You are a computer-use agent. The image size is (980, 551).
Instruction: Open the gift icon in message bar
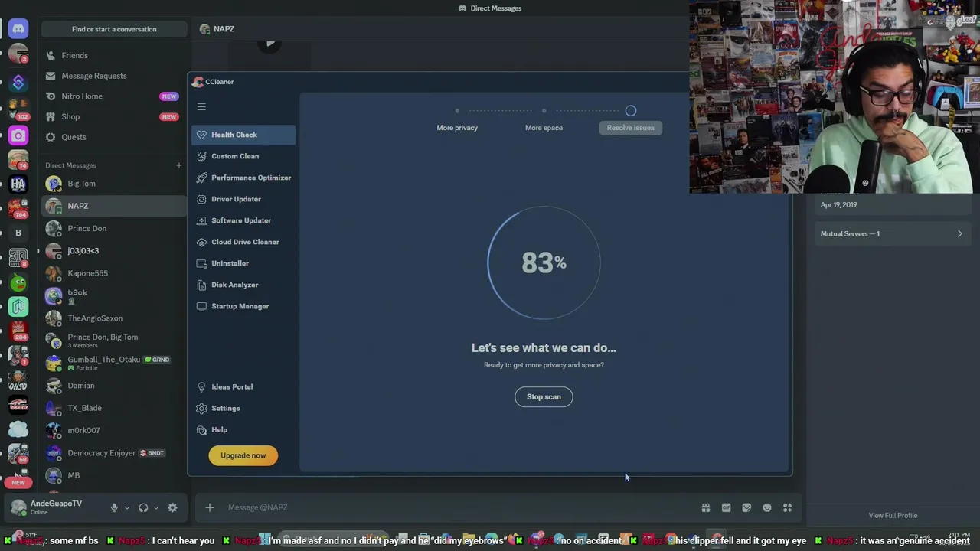click(x=706, y=507)
